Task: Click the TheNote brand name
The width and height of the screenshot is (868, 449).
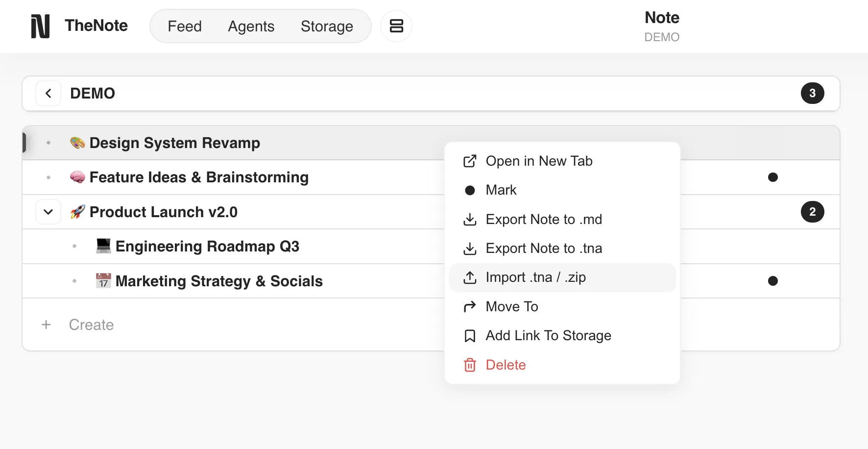Action: pos(96,25)
